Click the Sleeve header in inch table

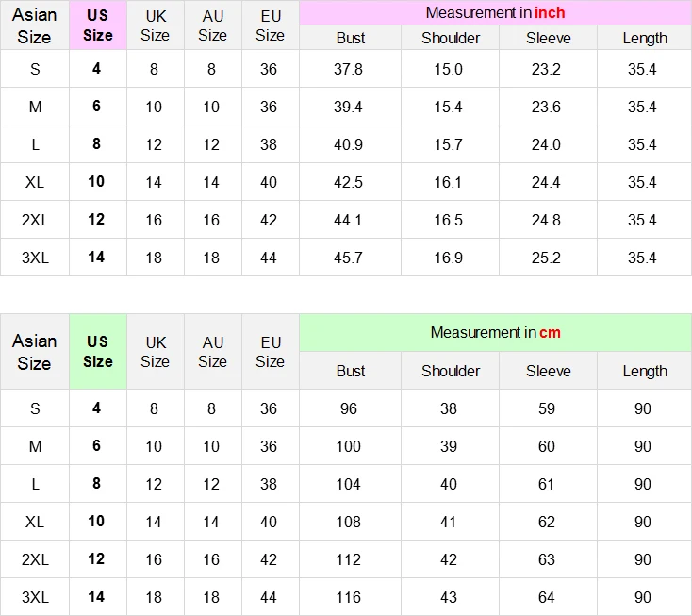point(548,38)
